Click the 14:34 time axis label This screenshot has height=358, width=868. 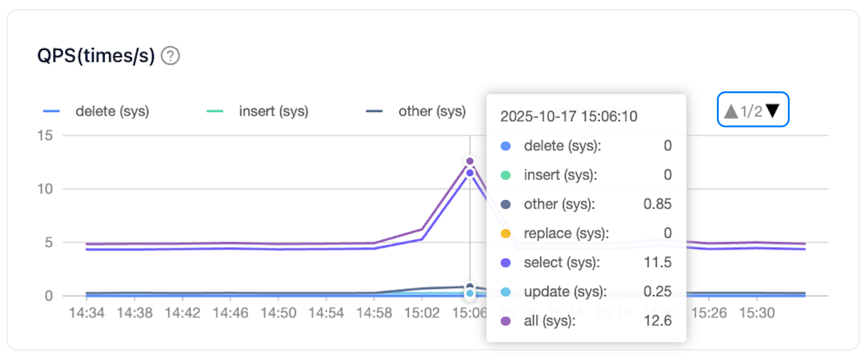click(87, 313)
